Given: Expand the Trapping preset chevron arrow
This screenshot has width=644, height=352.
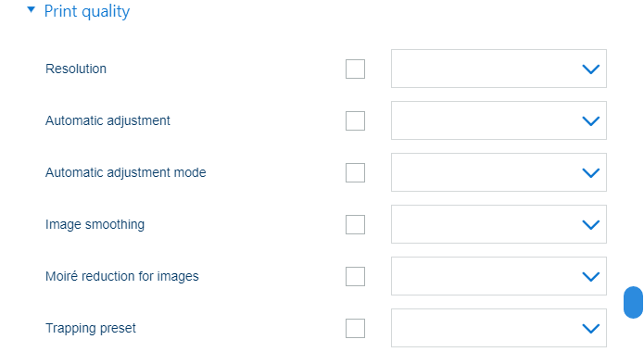Looking at the screenshot, I should pyautogui.click(x=590, y=329).
